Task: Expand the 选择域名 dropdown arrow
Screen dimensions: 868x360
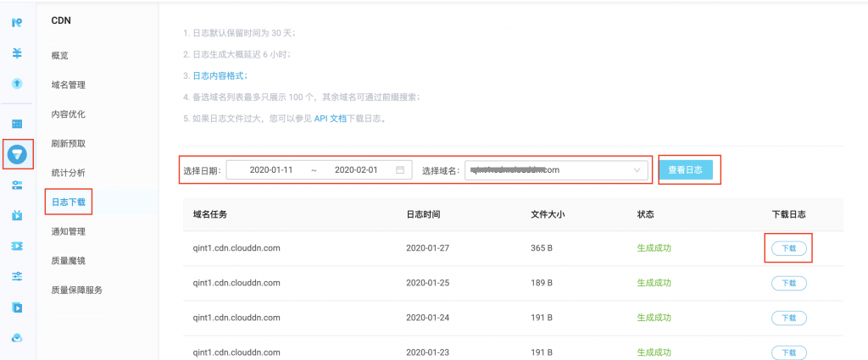Action: 637,170
